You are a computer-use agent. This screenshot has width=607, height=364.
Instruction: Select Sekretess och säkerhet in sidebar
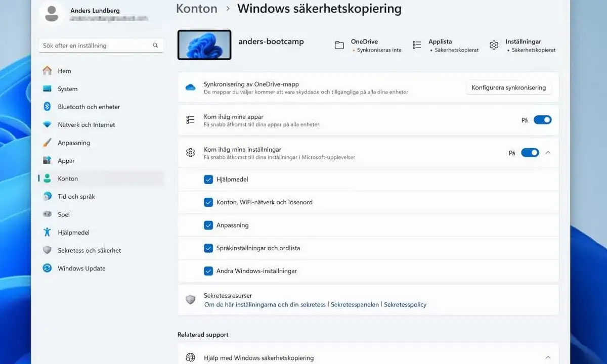coord(101,250)
